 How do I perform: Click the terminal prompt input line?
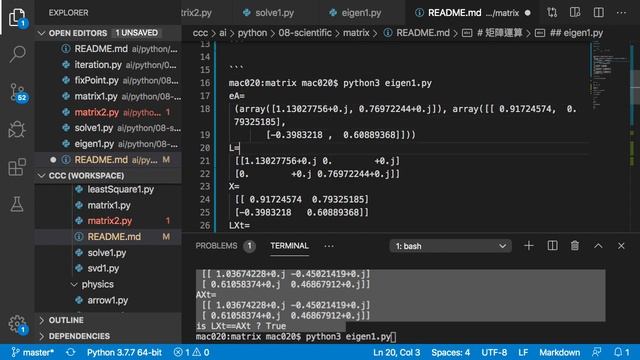(296, 337)
